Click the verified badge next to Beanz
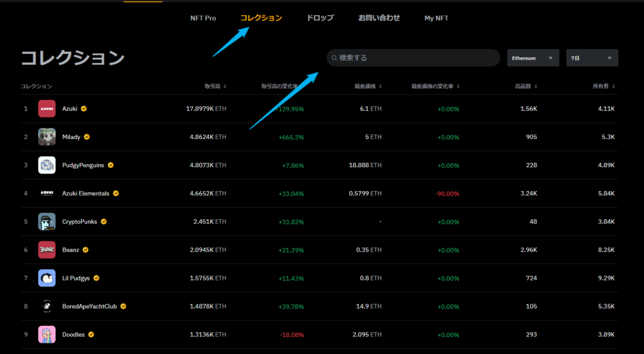This screenshot has width=644, height=354. pyautogui.click(x=86, y=250)
